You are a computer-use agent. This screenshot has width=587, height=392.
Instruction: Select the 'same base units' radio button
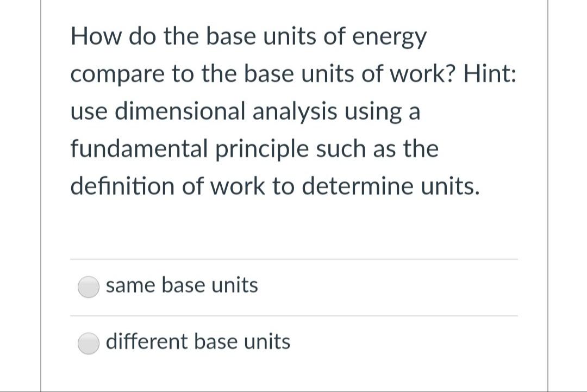88,287
